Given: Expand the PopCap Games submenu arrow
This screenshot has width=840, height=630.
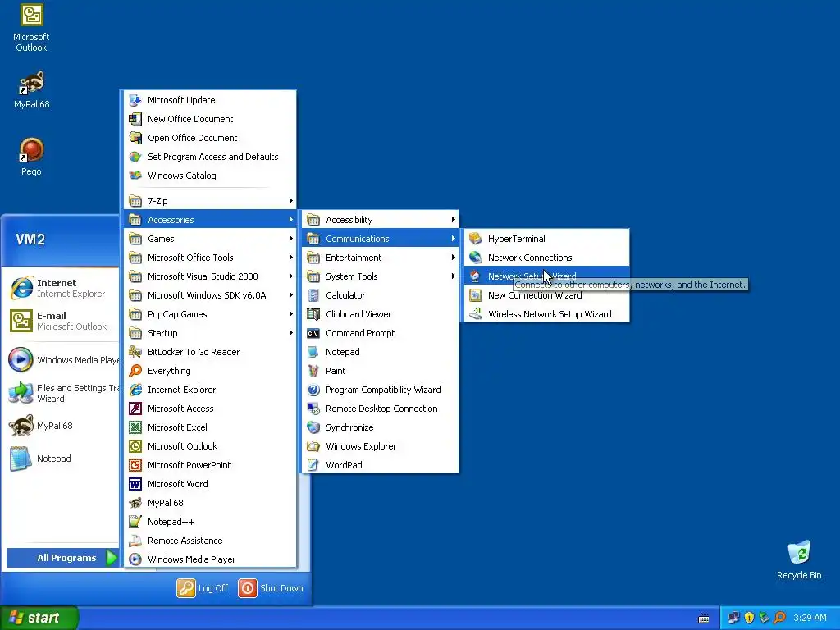Looking at the screenshot, I should (290, 314).
